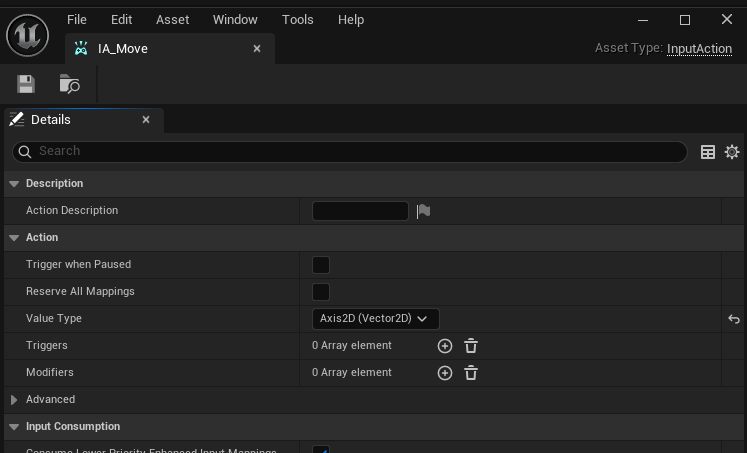Screen dimensions: 747x453
Task: Select the IA_Move asset tab
Action: point(170,49)
